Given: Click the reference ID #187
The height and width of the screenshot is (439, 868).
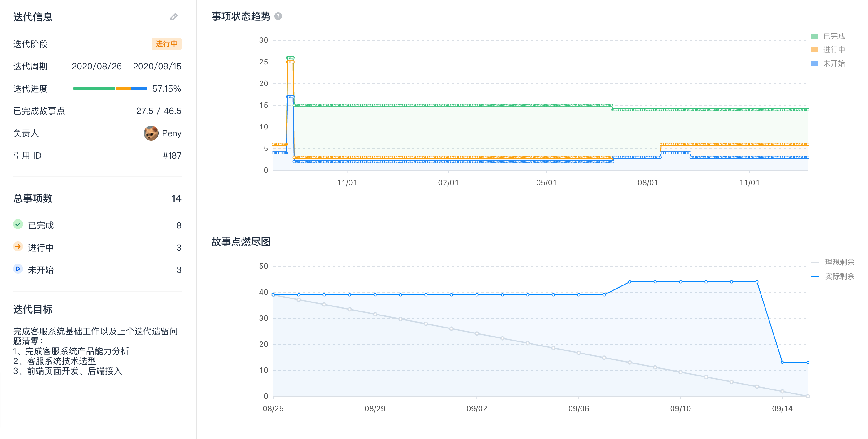Looking at the screenshot, I should pyautogui.click(x=172, y=155).
